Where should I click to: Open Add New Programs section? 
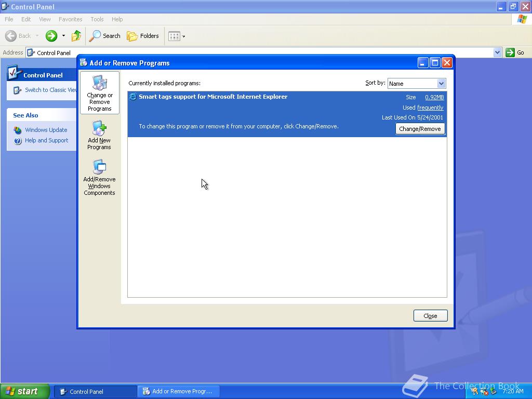click(99, 135)
